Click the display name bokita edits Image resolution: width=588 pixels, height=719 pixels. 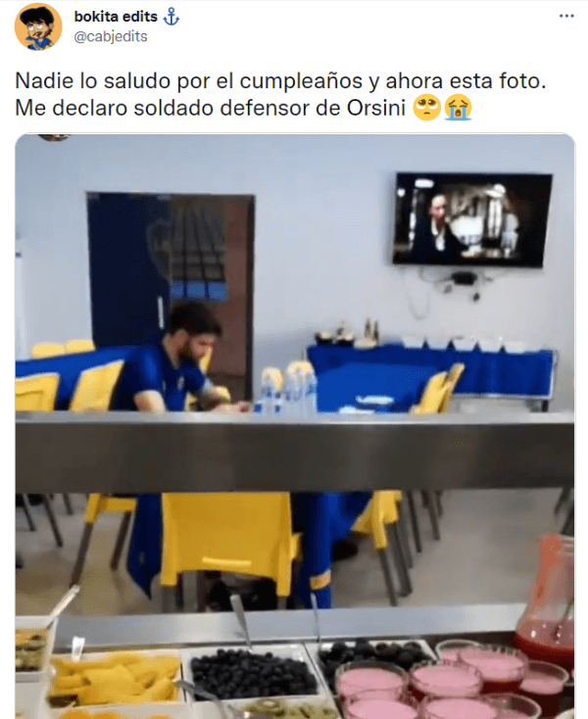coord(116,17)
